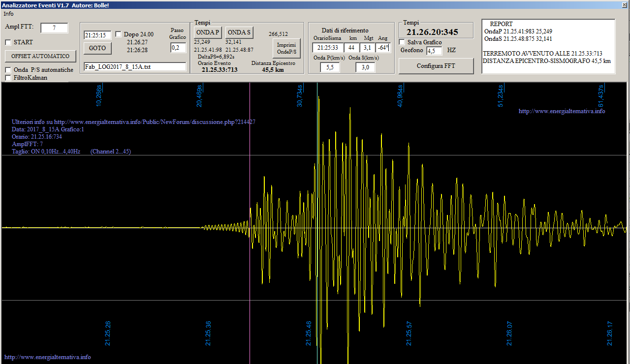This screenshot has height=364, width=630.
Task: Click the Configura FFT button
Action: pos(436,66)
